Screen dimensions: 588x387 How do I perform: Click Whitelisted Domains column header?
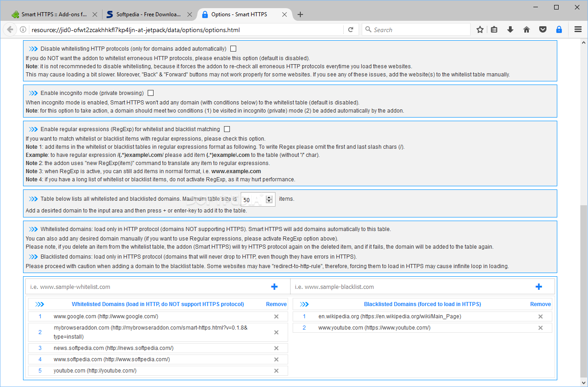click(158, 304)
